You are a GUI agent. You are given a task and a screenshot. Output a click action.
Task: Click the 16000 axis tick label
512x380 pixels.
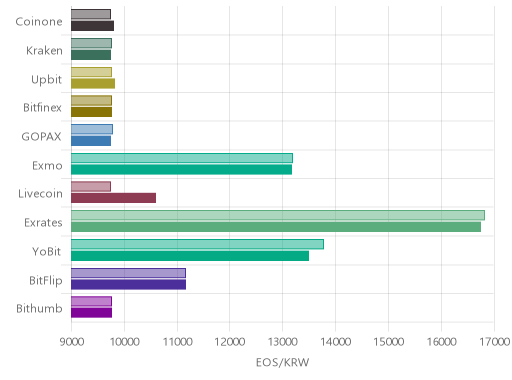click(x=442, y=342)
